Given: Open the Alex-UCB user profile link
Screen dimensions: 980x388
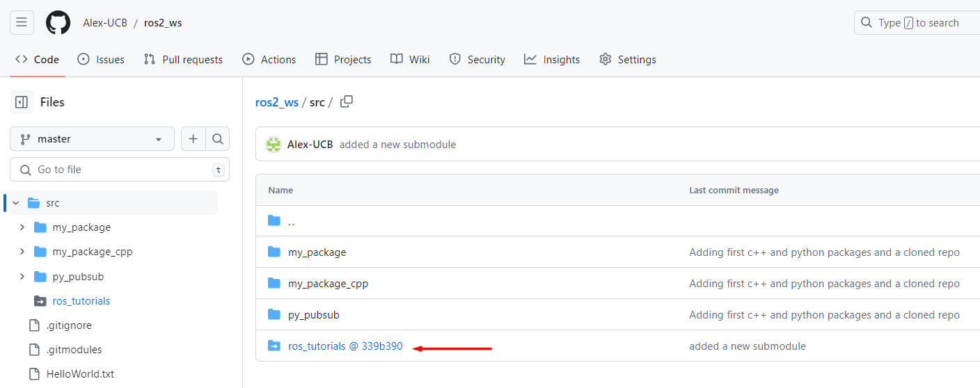Looking at the screenshot, I should (x=105, y=22).
